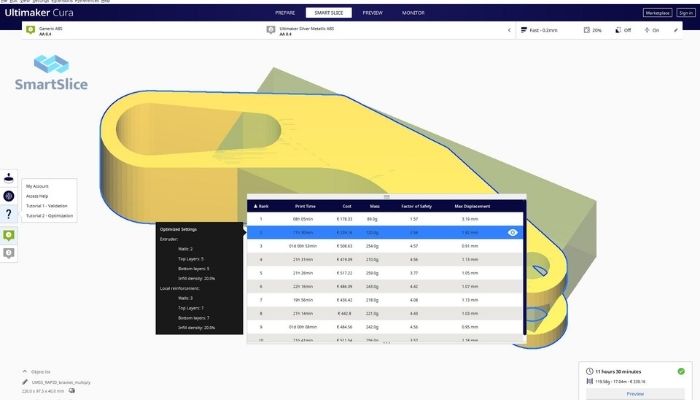
Task: Switch to the Prepare stage tab
Action: [285, 13]
